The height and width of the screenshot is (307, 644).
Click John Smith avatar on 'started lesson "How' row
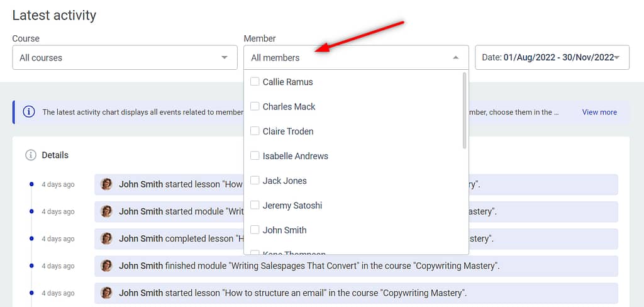[106, 184]
